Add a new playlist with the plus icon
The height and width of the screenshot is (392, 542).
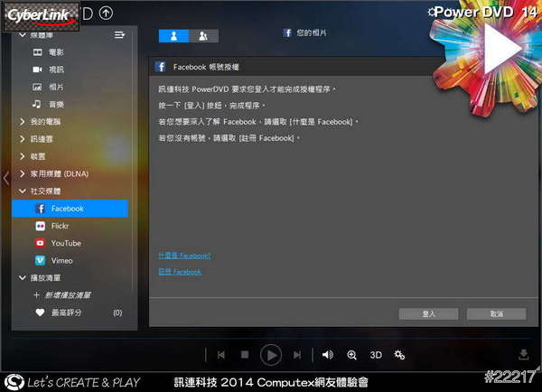click(x=37, y=294)
